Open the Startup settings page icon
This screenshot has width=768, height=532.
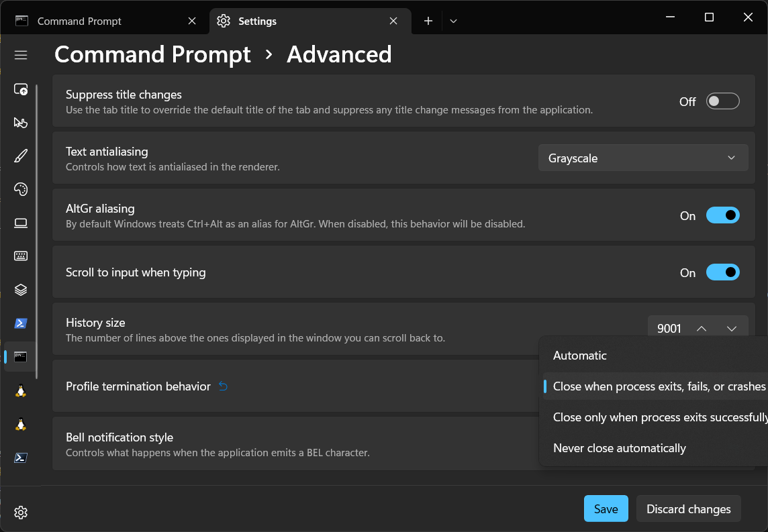point(21,89)
